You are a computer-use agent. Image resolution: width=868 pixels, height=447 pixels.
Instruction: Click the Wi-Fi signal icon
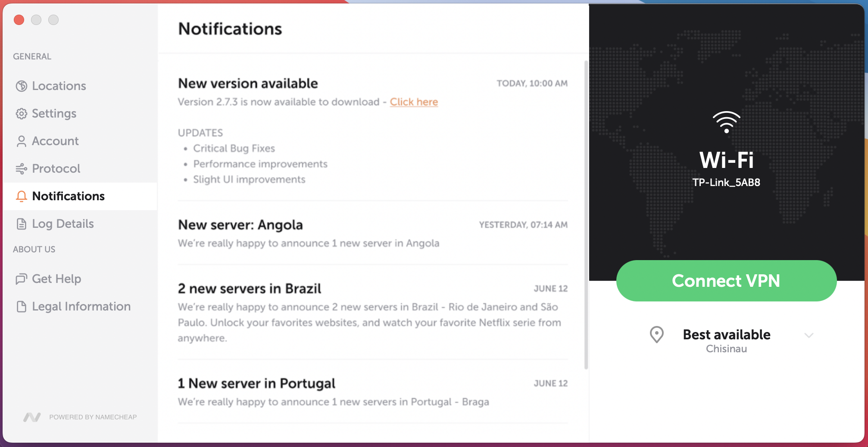726,122
